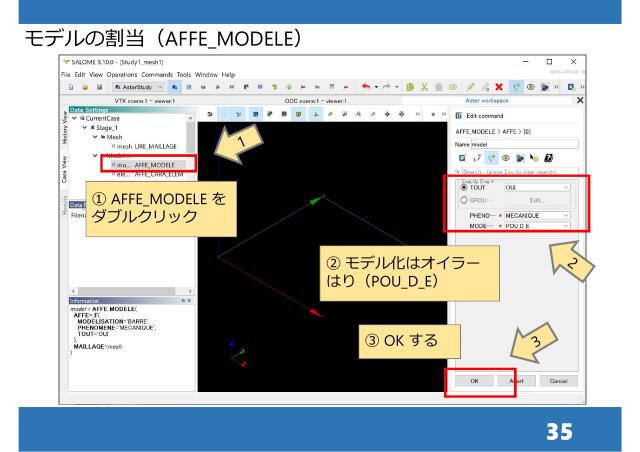Click the eye icon in Edit command toolbar
The image size is (640, 452).
coord(505,159)
